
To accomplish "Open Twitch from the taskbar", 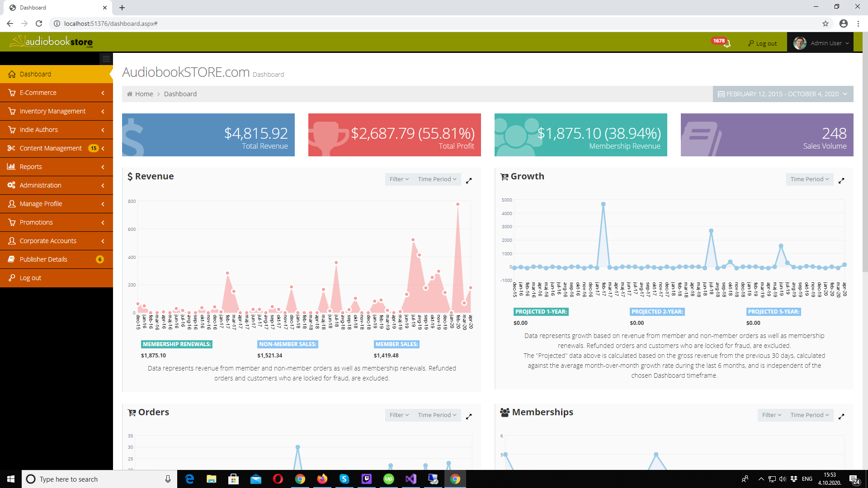I will pyautogui.click(x=367, y=479).
